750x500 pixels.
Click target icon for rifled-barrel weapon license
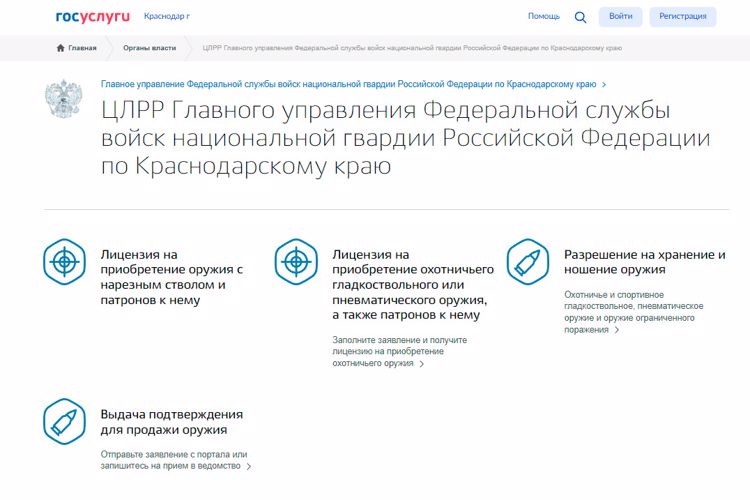(64, 262)
